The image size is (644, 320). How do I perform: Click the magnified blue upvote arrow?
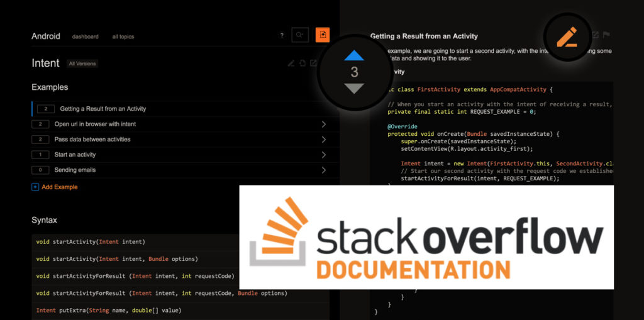tap(354, 55)
